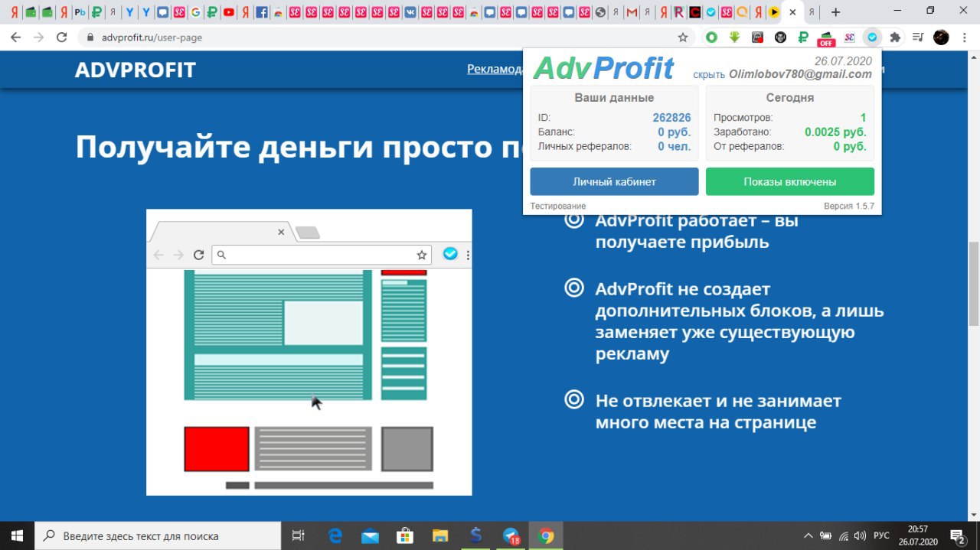The image size is (980, 550).
Task: Open the Chrome three-dot menu
Action: [964, 37]
